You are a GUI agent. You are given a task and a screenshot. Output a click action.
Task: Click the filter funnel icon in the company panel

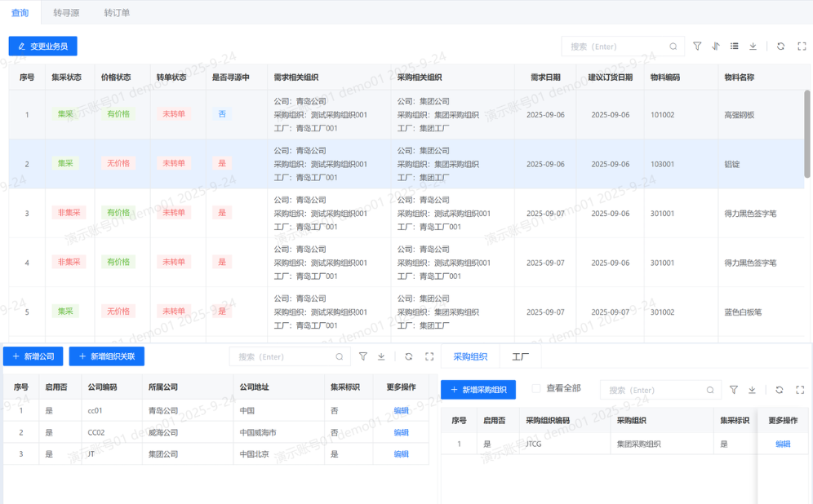coord(362,356)
